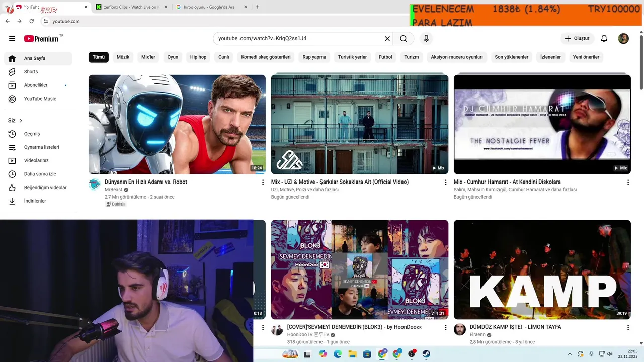Open Shorts from the sidebar

[38, 72]
